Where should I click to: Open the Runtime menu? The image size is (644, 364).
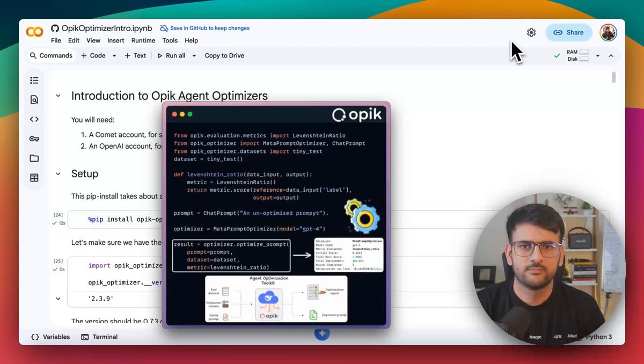coord(143,40)
